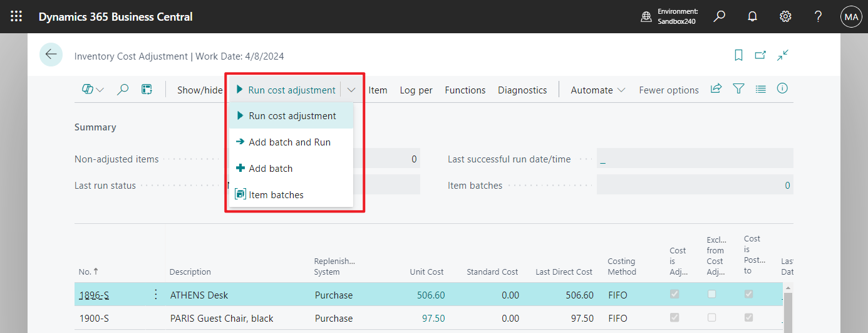Image resolution: width=868 pixels, height=333 pixels.
Task: Toggle Cost is Adjusted checkbox for 1896-S
Action: pyautogui.click(x=674, y=294)
